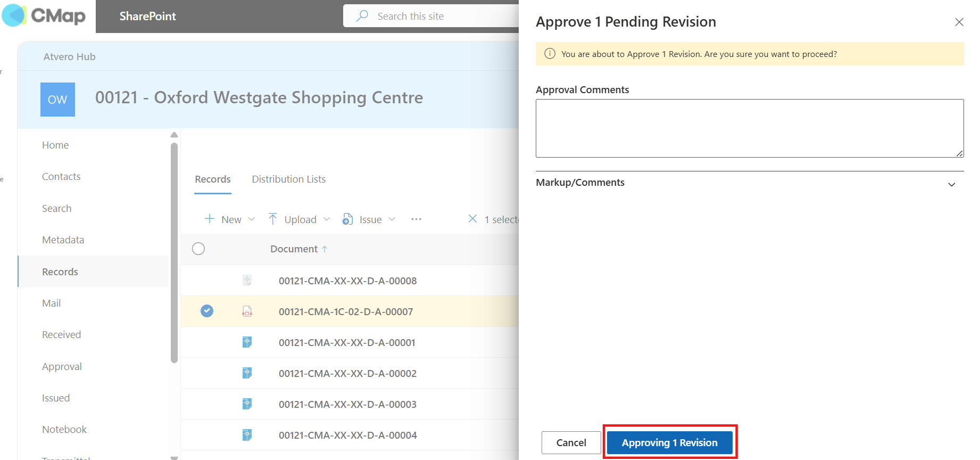Open document 00121-CMA-XX-XX-D-A-00002
The height and width of the screenshot is (460, 980).
pyautogui.click(x=347, y=373)
